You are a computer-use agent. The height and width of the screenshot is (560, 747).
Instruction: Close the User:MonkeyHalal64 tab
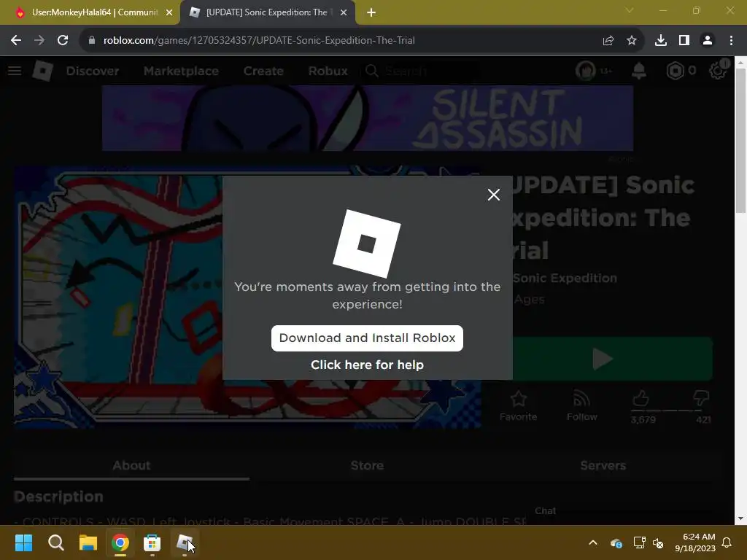(169, 13)
